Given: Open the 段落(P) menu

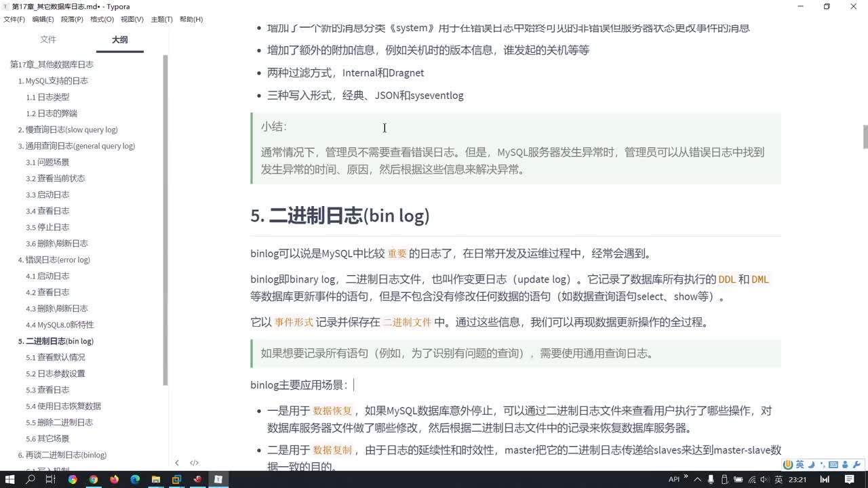Looking at the screenshot, I should 73,20.
